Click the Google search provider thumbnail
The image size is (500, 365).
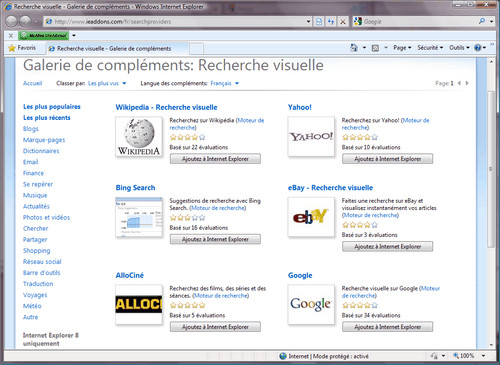tap(311, 304)
